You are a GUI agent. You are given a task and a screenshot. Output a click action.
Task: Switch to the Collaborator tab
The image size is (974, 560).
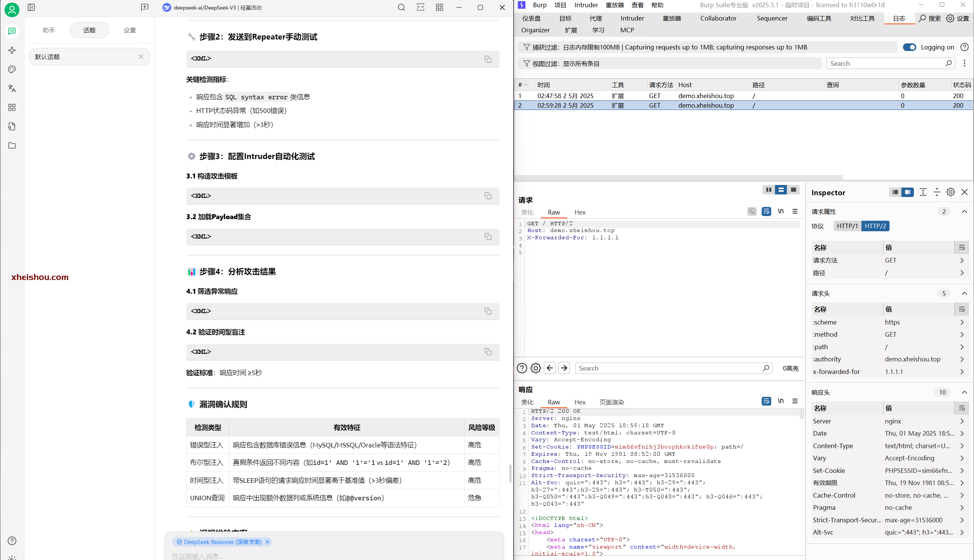[x=718, y=18]
